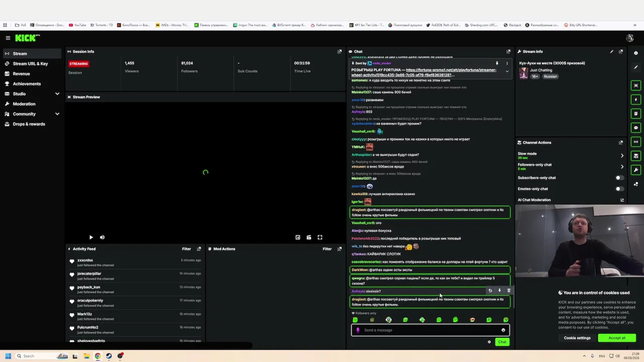Pin the Asfreyk sixsixsix message
Screen dimensions: 644x362
499,291
